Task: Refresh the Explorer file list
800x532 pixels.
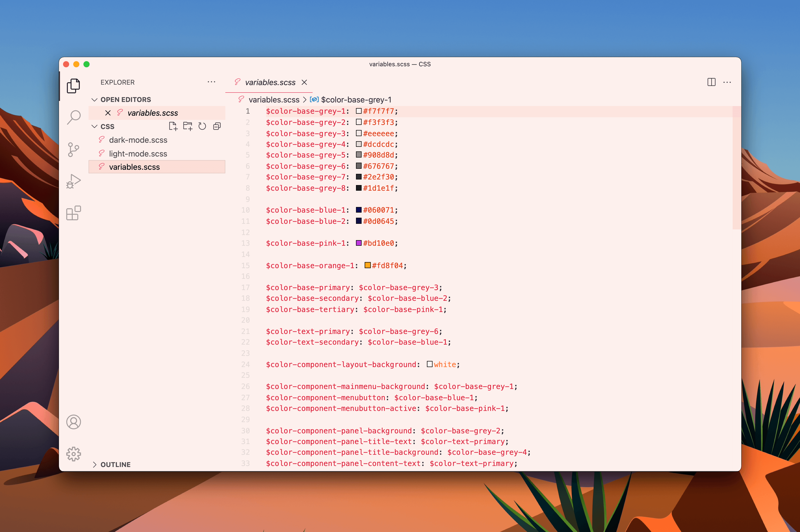Action: (202, 126)
